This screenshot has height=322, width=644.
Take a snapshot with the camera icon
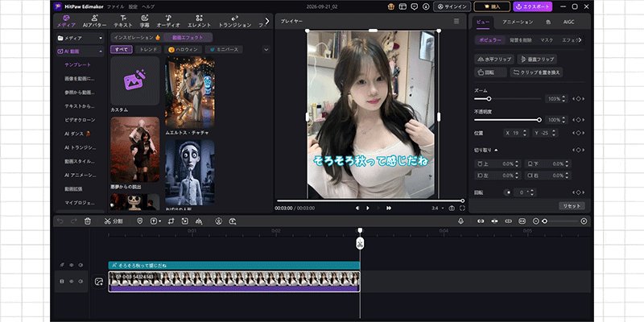[452, 208]
